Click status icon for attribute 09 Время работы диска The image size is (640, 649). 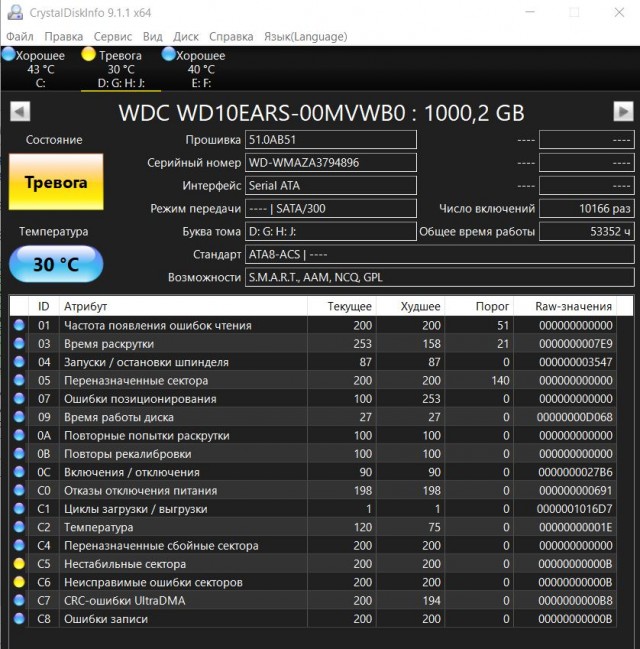click(x=19, y=417)
